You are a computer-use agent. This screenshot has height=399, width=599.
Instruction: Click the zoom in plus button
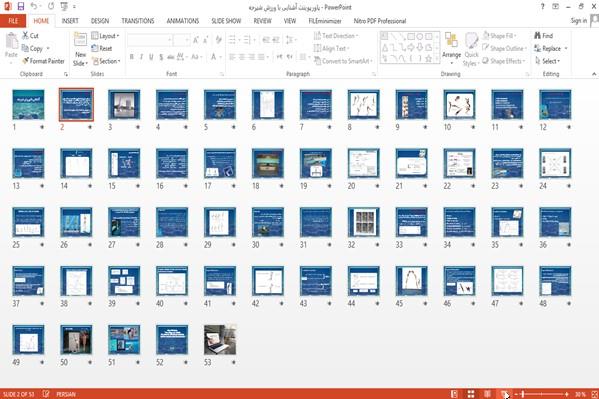(x=567, y=394)
